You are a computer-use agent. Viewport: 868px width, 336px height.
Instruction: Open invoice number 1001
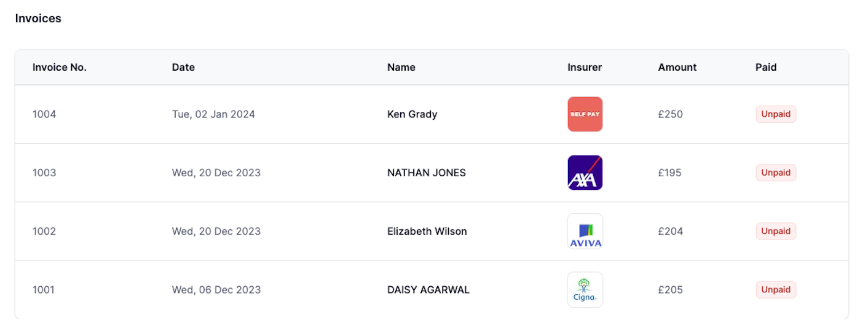pyautogui.click(x=44, y=289)
